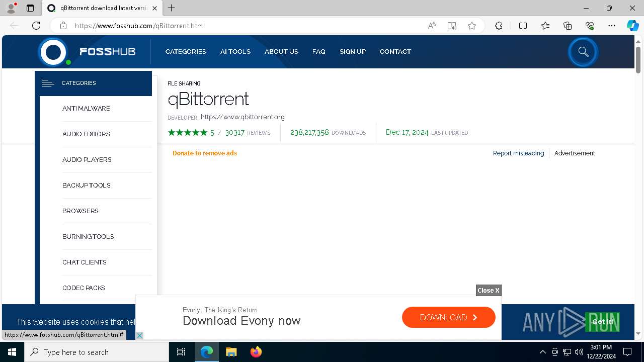The width and height of the screenshot is (644, 362).
Task: Open Windows Start button
Action: (x=12, y=352)
